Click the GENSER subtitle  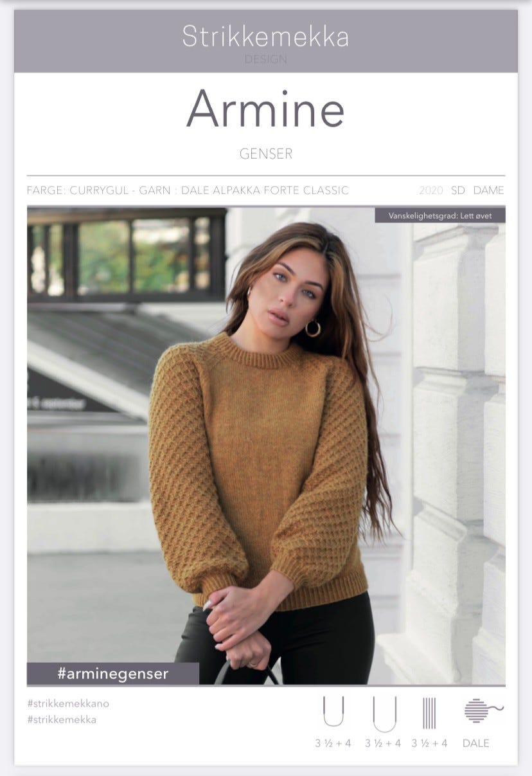point(266,154)
